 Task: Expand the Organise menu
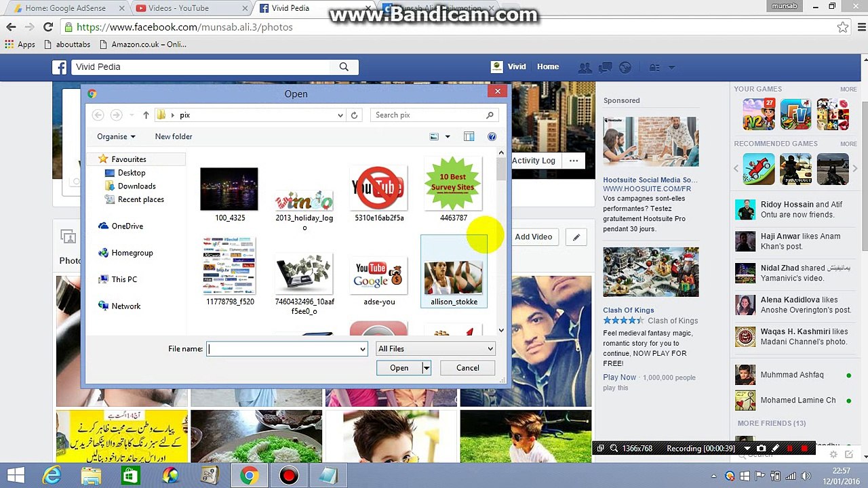tap(116, 137)
